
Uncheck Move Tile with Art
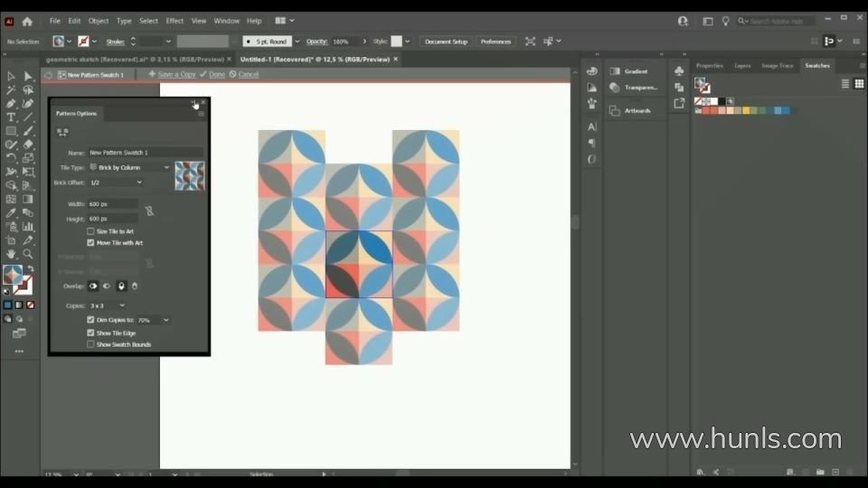click(x=90, y=243)
